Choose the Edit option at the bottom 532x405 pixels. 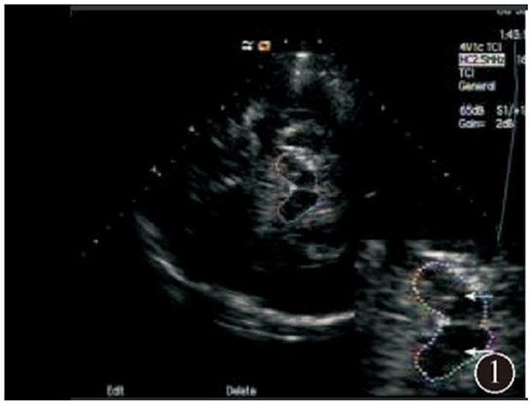pos(115,390)
